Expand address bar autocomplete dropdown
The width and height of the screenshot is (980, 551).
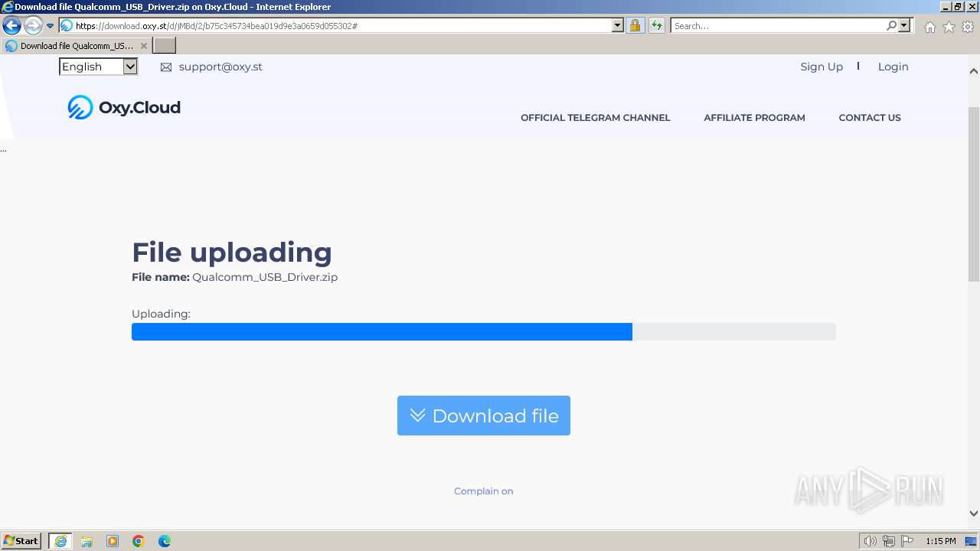pos(618,26)
